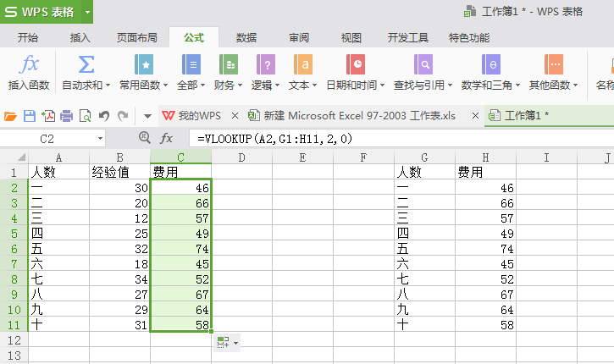This screenshot has width=614, height=364.
Task: Click the open folder icon
Action: click(x=11, y=115)
